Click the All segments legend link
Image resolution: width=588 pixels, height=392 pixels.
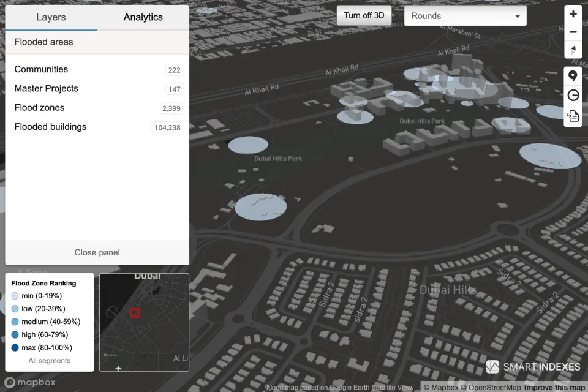[50, 361]
